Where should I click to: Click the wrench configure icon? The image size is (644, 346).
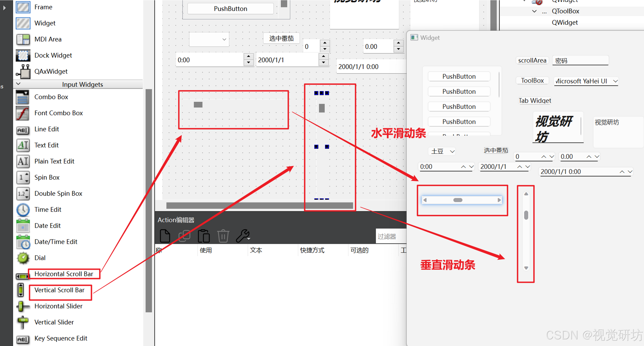point(243,236)
